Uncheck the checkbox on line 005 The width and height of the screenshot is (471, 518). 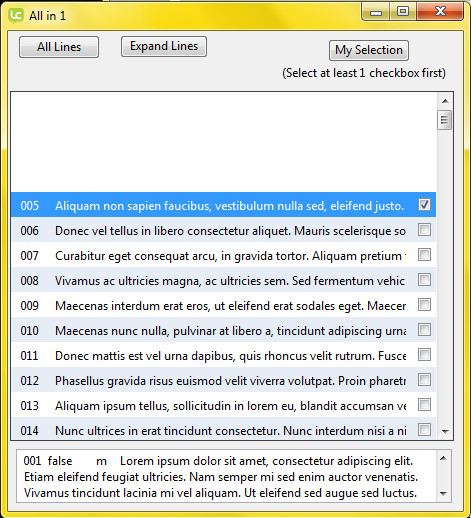tap(424, 205)
